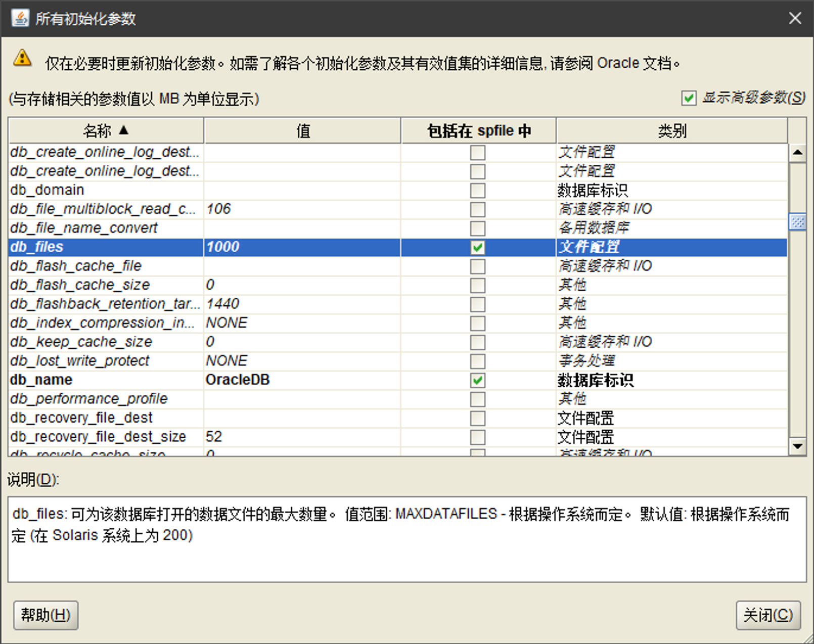This screenshot has width=814, height=644.
Task: Click scrollbar up arrow in parameter table
Action: (797, 153)
